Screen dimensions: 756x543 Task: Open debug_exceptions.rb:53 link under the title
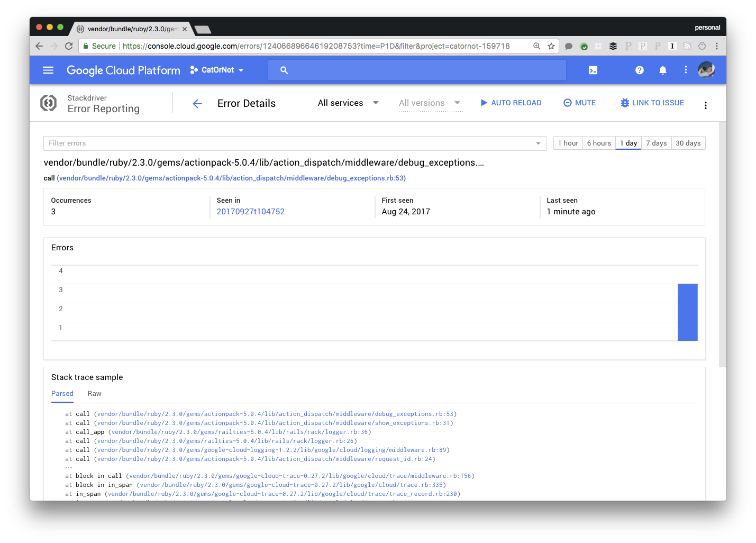pyautogui.click(x=231, y=178)
